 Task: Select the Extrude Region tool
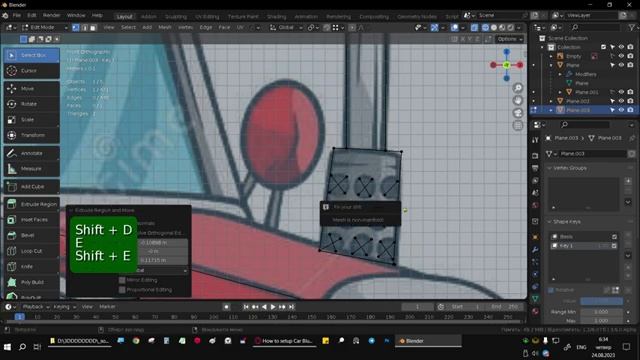[32, 204]
